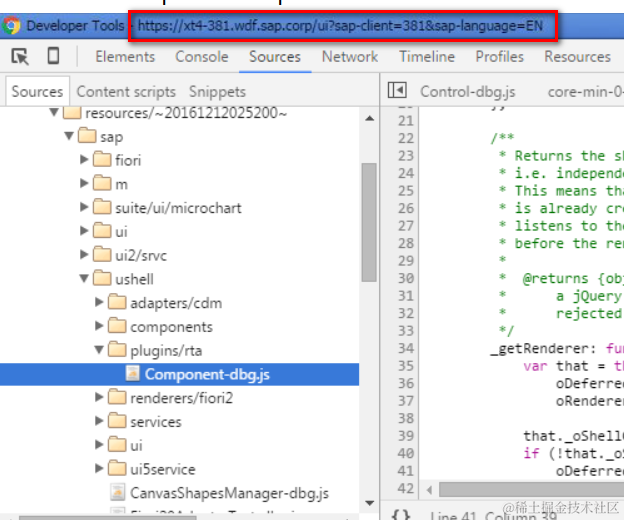This screenshot has height=520, width=624.
Task: Expand the components folder arrow
Action: tap(99, 326)
